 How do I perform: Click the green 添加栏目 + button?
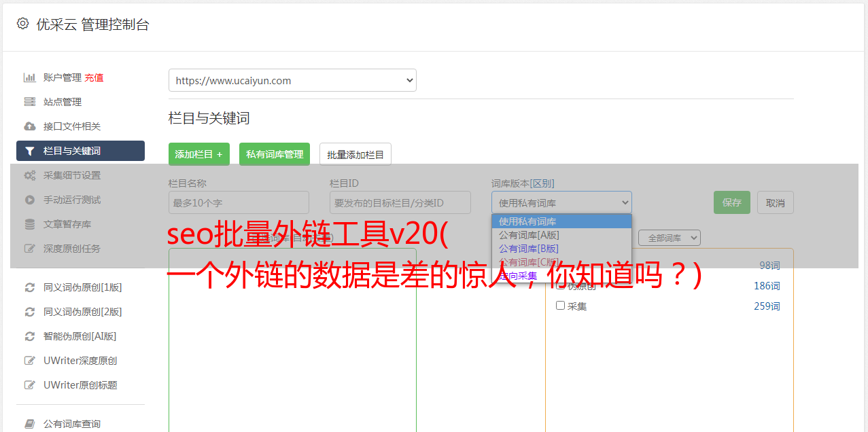point(199,154)
